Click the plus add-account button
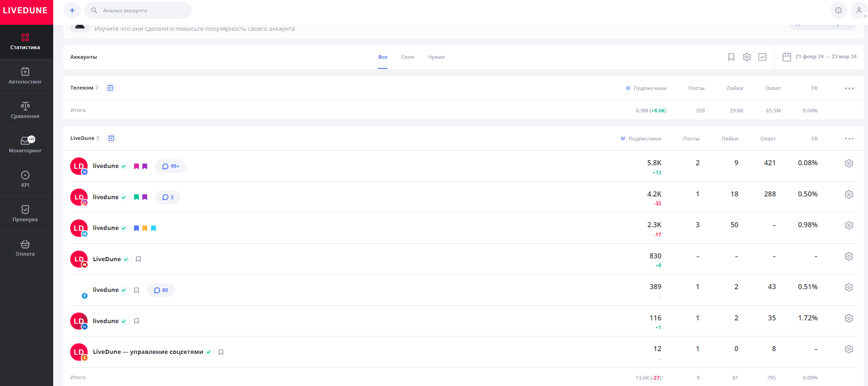Viewport: 868px width, 386px height. [x=72, y=10]
